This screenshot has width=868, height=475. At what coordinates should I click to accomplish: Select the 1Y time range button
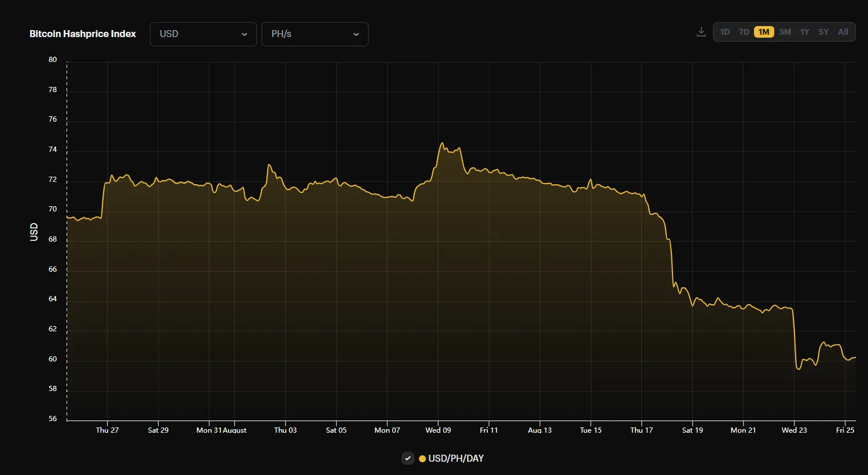pyautogui.click(x=804, y=32)
